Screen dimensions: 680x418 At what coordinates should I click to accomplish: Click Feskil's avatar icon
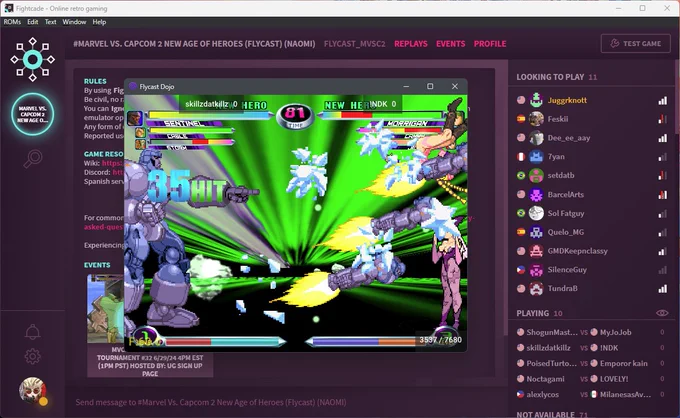[536, 119]
